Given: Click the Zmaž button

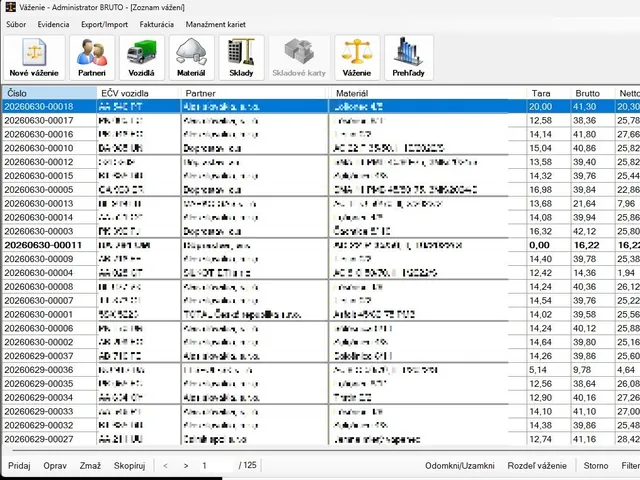Looking at the screenshot, I should (90, 466).
